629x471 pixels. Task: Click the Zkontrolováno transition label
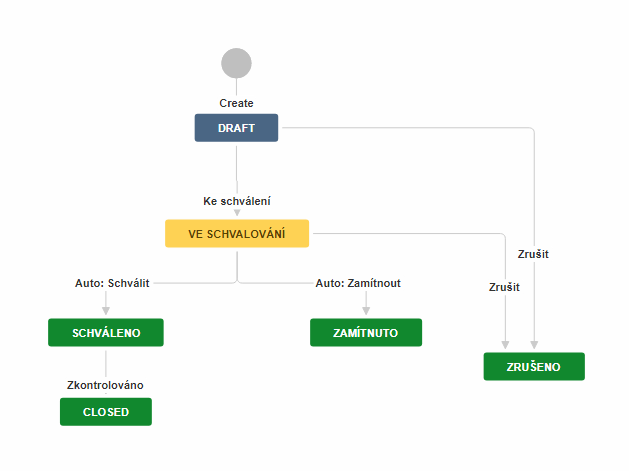tap(105, 385)
